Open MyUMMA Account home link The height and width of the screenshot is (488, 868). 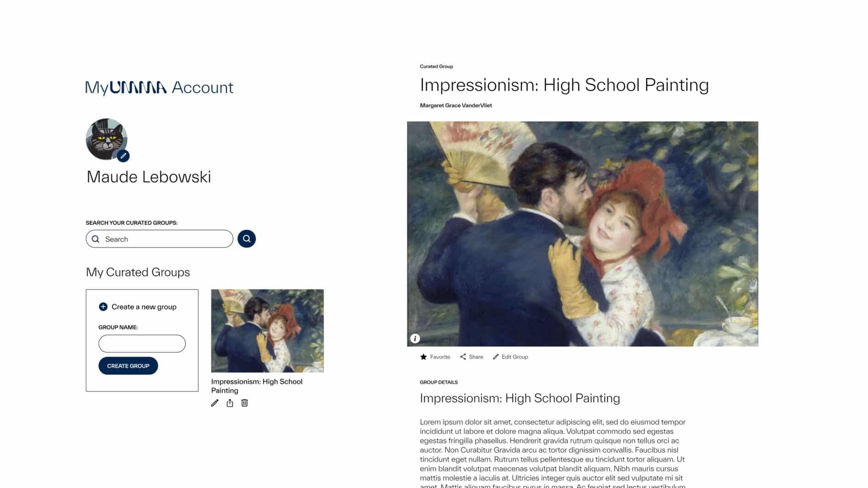[x=159, y=87]
